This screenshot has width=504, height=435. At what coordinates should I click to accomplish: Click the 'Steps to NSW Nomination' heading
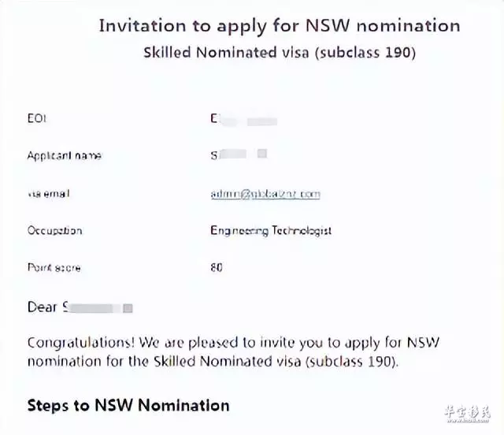[128, 405]
